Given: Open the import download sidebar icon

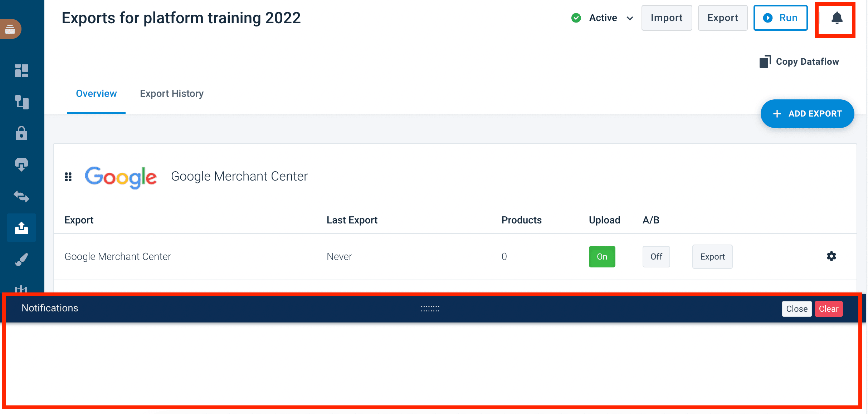Looking at the screenshot, I should 21,165.
